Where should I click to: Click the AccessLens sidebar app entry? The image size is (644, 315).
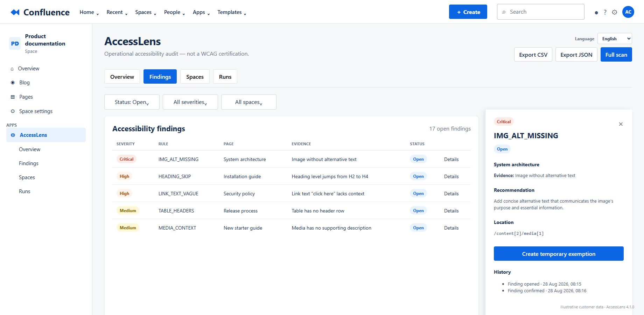pos(46,135)
